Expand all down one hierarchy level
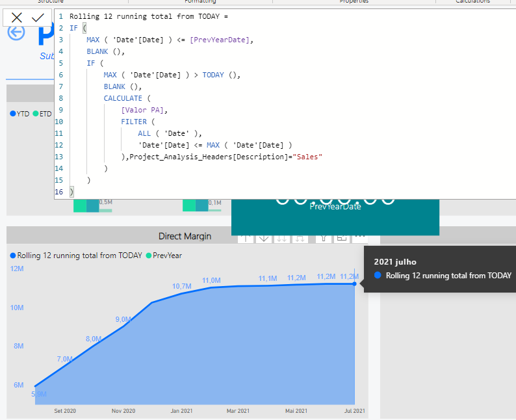This screenshot has width=516, height=420. (300, 239)
